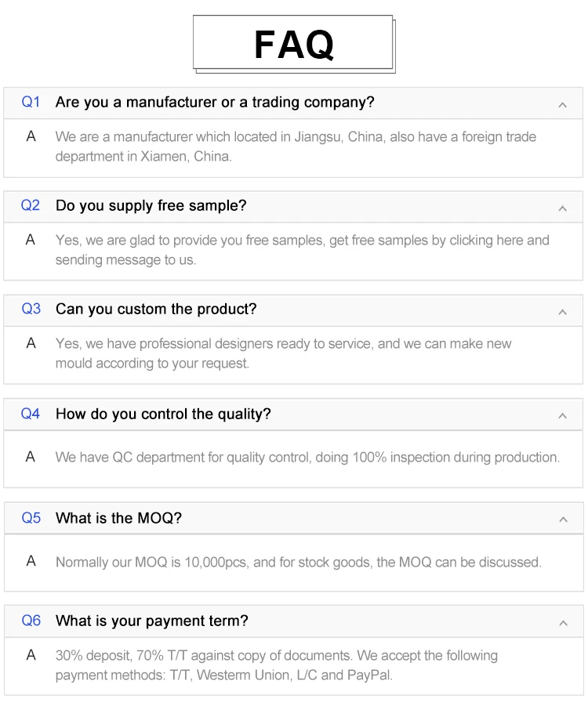Screen dimensions: 588x706
Task: Click the Q6 label icon
Action: 31,621
